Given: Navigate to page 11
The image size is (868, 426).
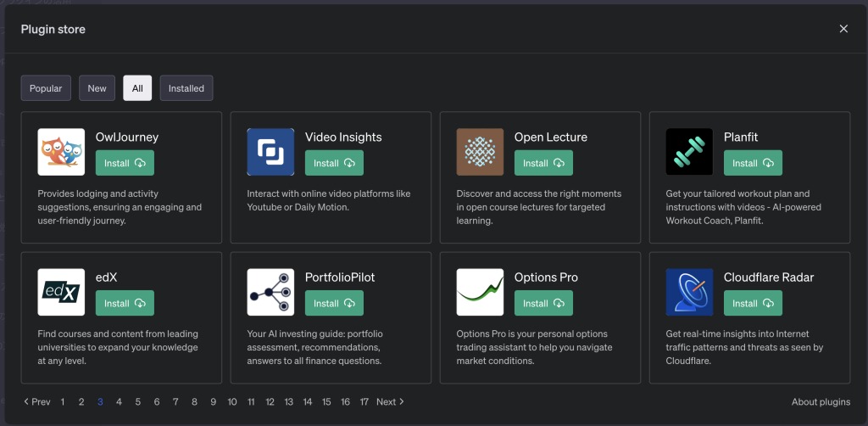Looking at the screenshot, I should [251, 401].
